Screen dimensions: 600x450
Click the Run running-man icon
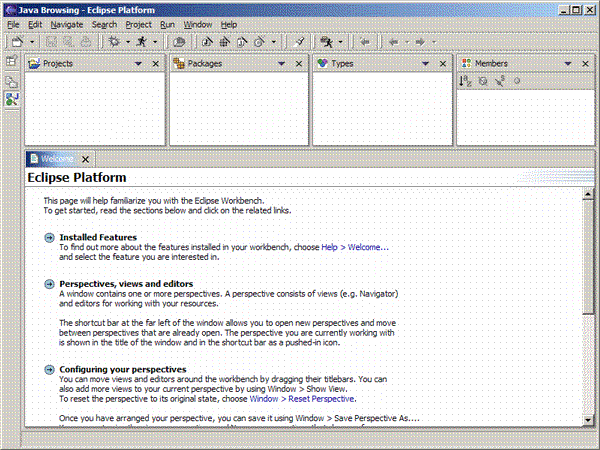pyautogui.click(x=142, y=42)
